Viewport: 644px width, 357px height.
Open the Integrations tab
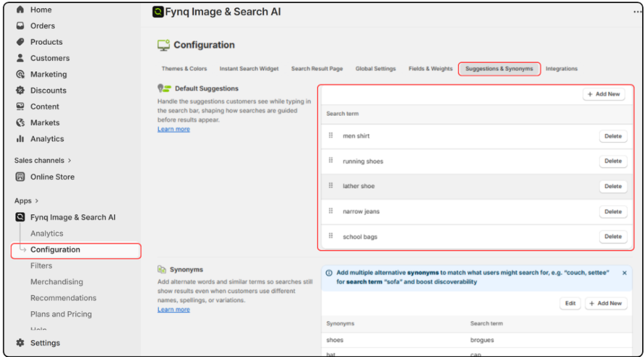click(562, 69)
